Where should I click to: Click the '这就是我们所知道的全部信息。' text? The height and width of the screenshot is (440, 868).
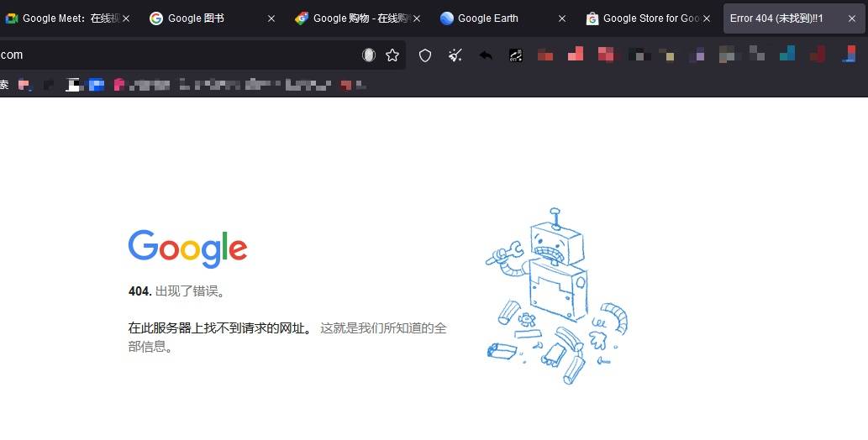click(x=287, y=337)
